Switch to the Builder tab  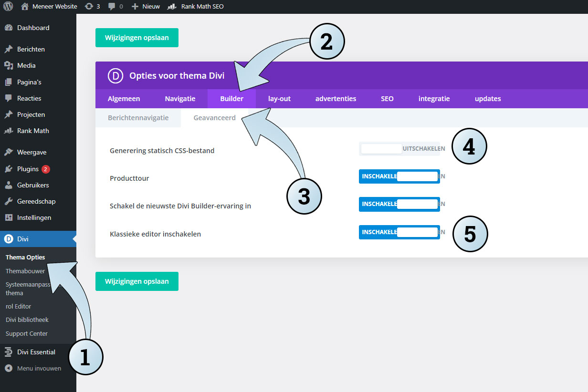click(x=231, y=99)
